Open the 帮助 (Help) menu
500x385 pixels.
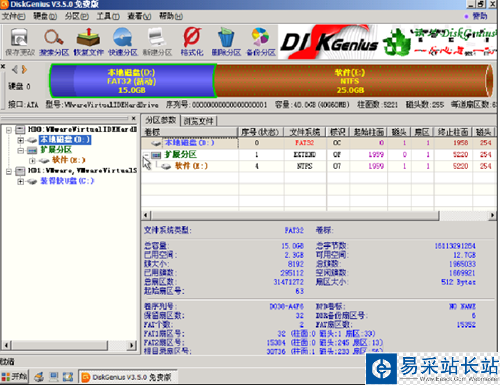pos(171,16)
